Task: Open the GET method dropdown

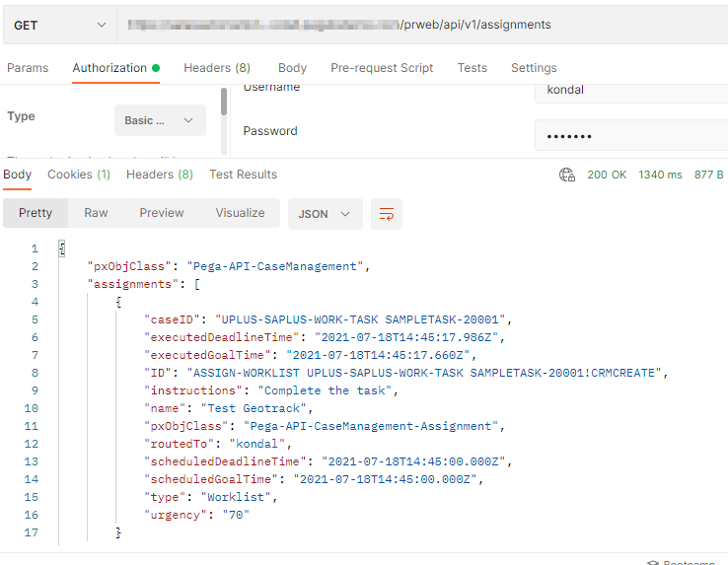Action: pos(59,25)
